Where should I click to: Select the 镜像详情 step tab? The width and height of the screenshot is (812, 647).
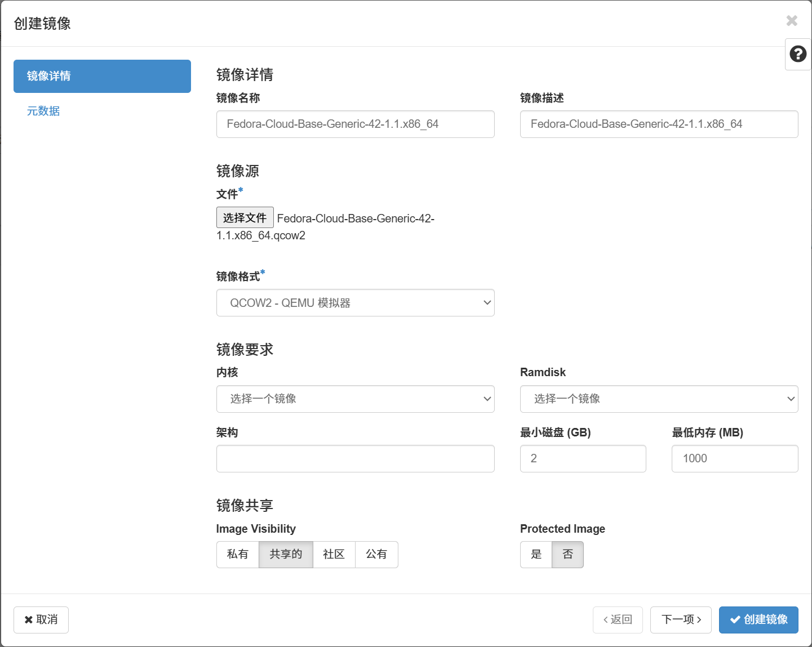[102, 76]
